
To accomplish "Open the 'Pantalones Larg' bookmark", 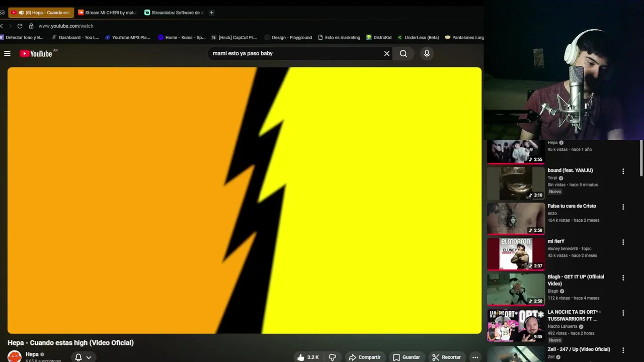I will point(464,37).
